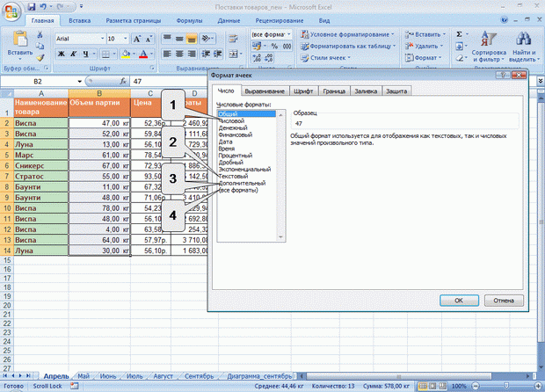545x392 pixels.
Task: Click the Office button logo
Action: 11,11
